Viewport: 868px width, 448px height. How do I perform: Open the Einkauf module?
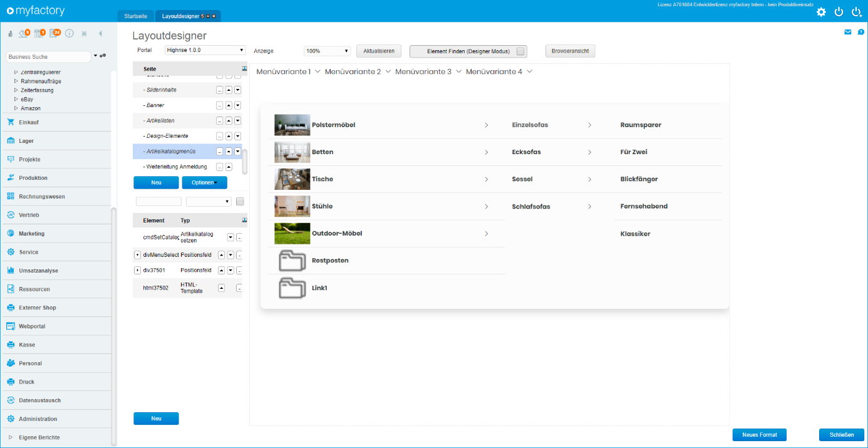(x=56, y=122)
